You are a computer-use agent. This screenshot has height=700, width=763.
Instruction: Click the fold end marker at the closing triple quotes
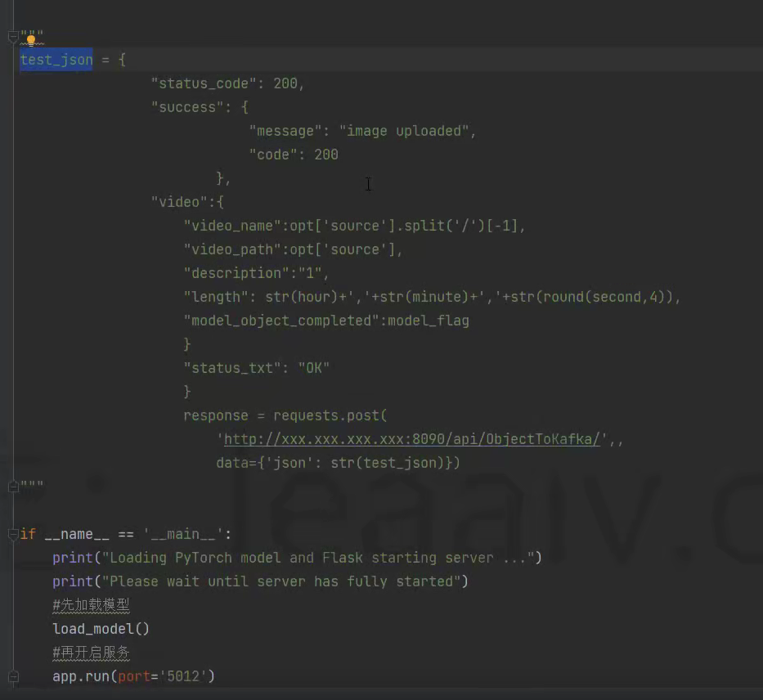coord(12,487)
